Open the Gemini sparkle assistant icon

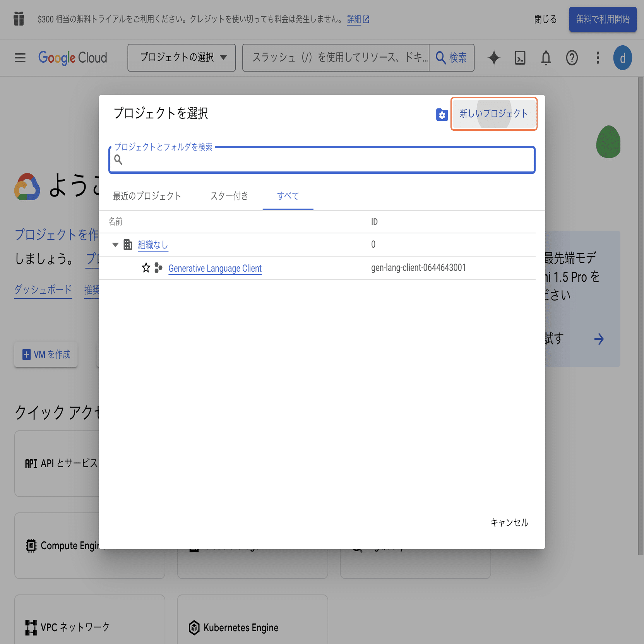[x=494, y=58]
